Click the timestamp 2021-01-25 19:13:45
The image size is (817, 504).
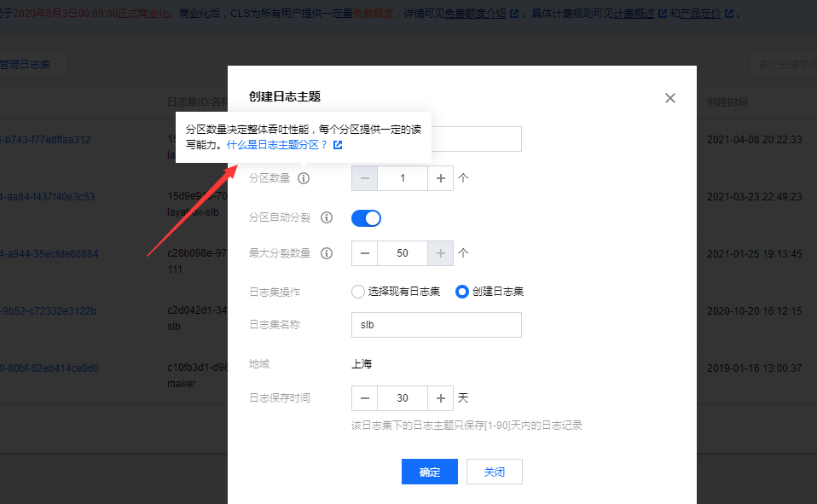(754, 254)
